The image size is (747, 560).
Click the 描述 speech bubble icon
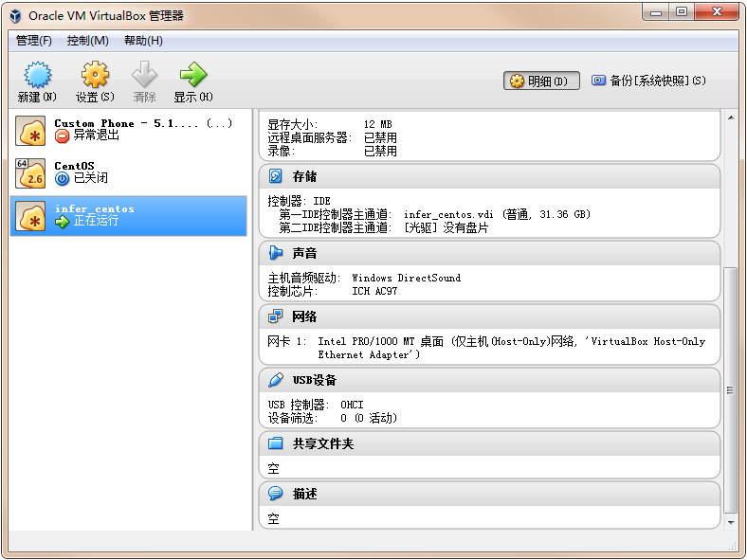click(x=275, y=494)
